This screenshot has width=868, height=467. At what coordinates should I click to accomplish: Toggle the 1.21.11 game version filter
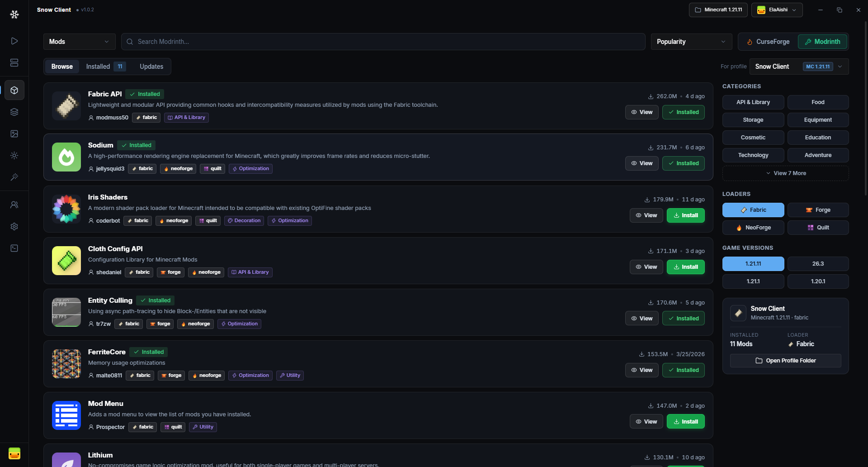coord(753,264)
